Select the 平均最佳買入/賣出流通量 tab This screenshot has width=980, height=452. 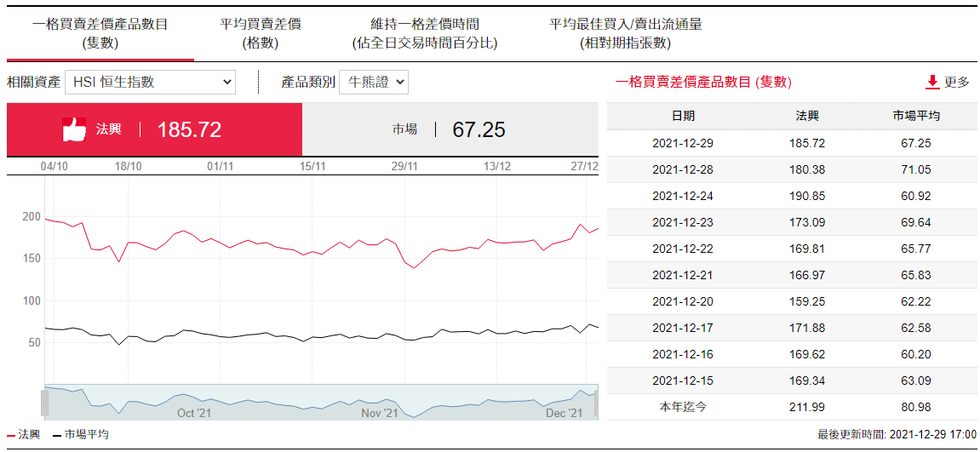coord(625,33)
